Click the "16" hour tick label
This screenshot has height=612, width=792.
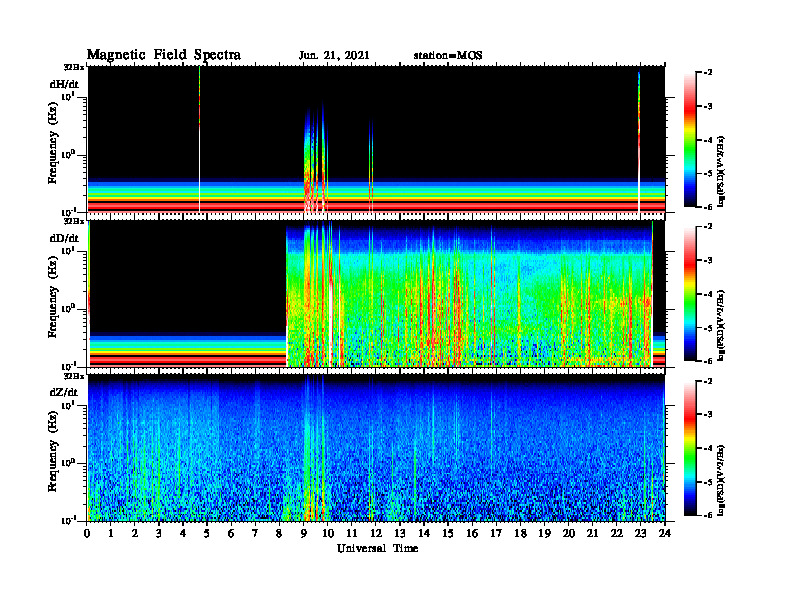coord(472,534)
